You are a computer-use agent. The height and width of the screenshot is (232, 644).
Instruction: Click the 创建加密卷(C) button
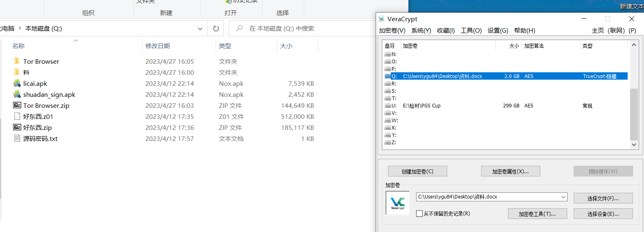click(417, 172)
